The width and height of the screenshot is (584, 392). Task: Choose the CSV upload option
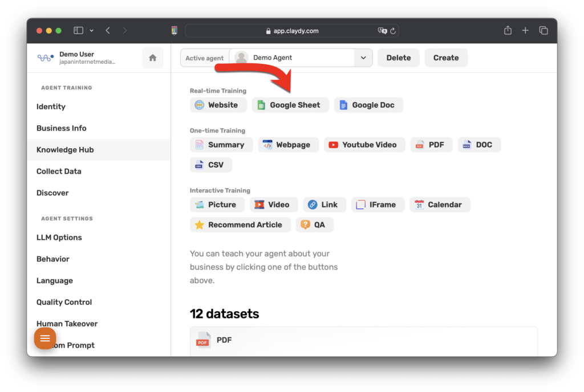[210, 165]
